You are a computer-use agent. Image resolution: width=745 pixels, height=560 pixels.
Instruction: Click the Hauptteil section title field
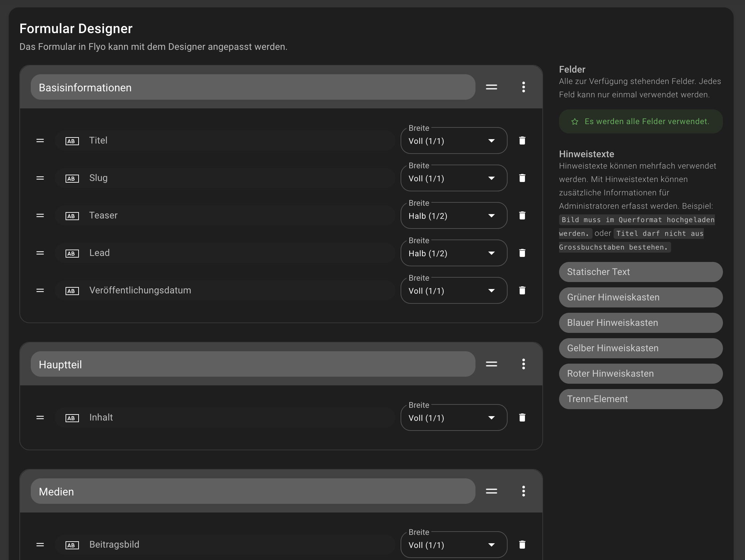(x=252, y=364)
